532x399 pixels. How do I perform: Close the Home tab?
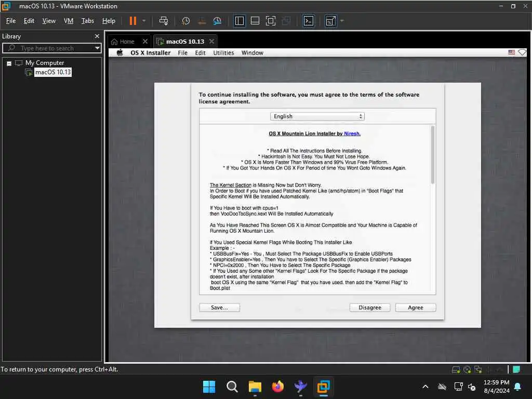click(145, 42)
